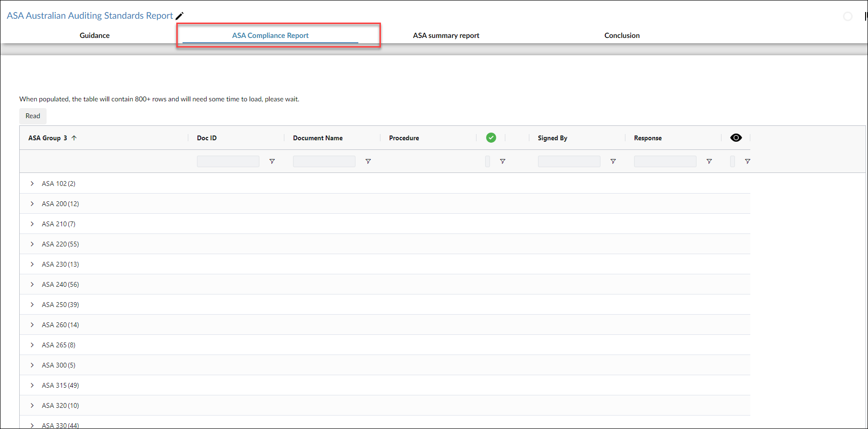868x429 pixels.
Task: Click the Read button
Action: pos(33,116)
